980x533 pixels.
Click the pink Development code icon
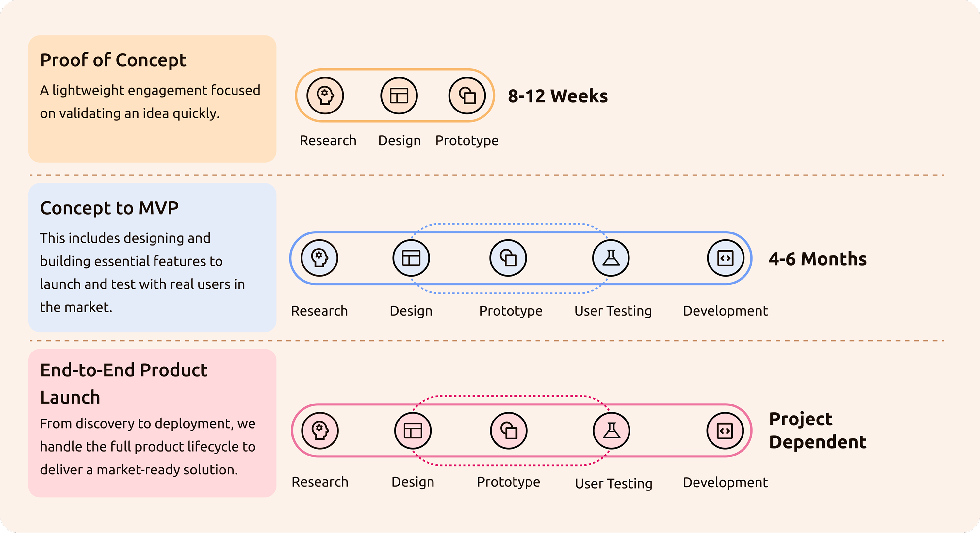coord(725,431)
